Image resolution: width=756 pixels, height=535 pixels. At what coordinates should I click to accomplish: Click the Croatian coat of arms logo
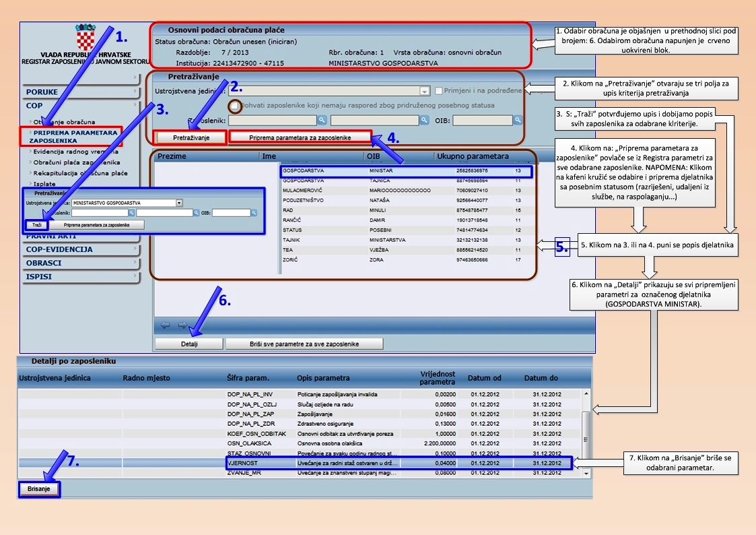85,38
